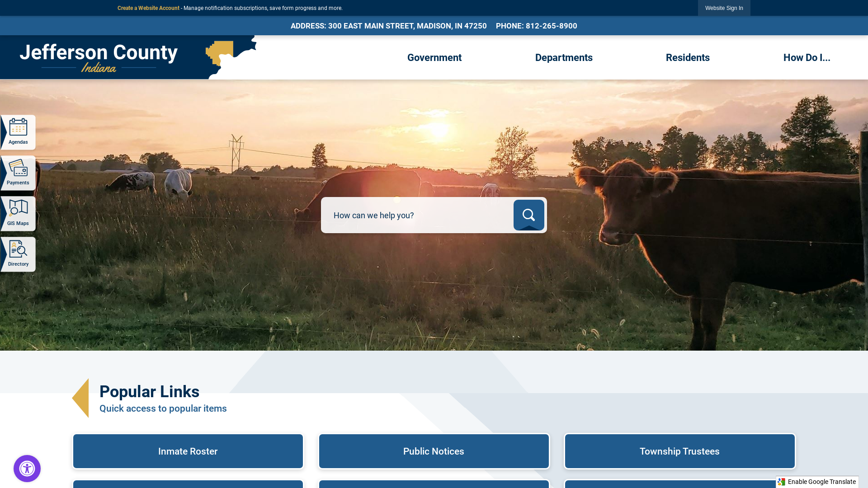Open the Inmate Roster link
Screen dimensions: 868x488
(188, 451)
